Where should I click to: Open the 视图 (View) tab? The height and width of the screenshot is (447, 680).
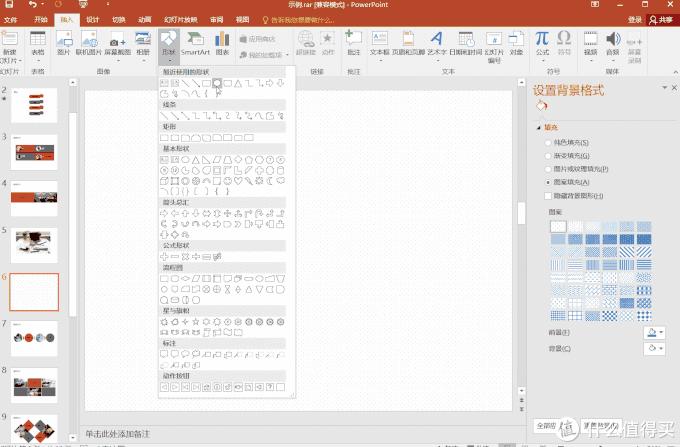[x=242, y=20]
